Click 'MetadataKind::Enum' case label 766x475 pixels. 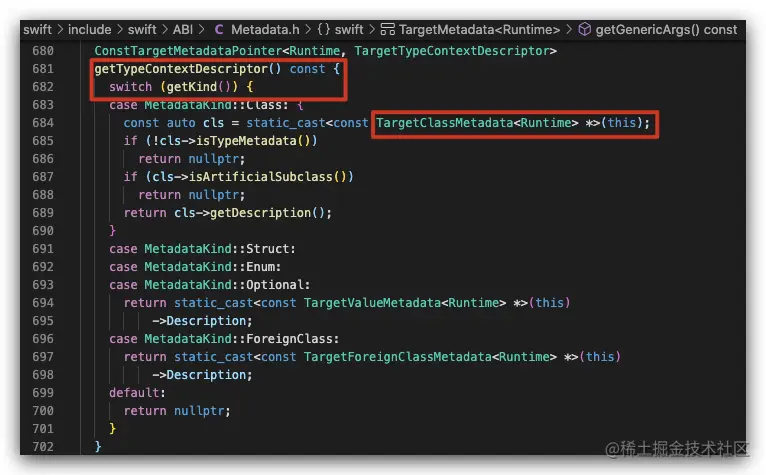click(x=210, y=267)
